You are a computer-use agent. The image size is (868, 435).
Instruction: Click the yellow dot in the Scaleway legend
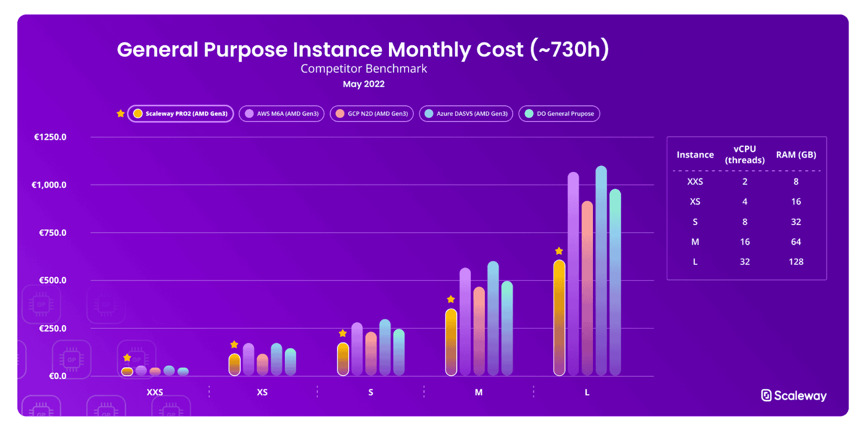coord(138,113)
